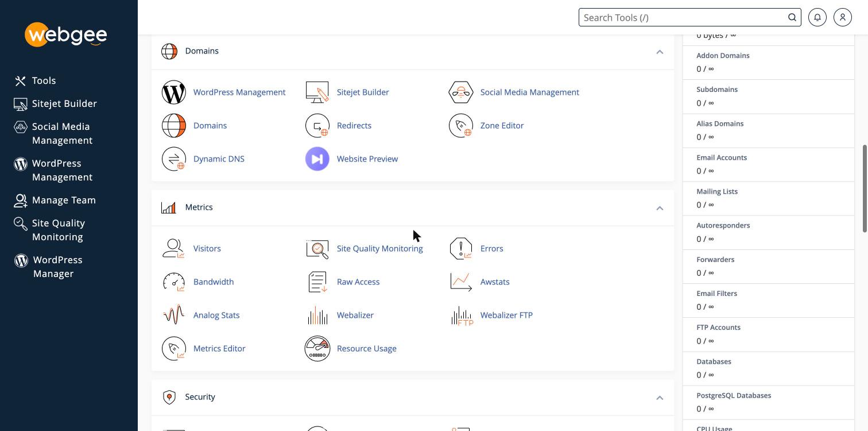Click the Webalizer bars icon
The height and width of the screenshot is (431, 868).
[317, 315]
